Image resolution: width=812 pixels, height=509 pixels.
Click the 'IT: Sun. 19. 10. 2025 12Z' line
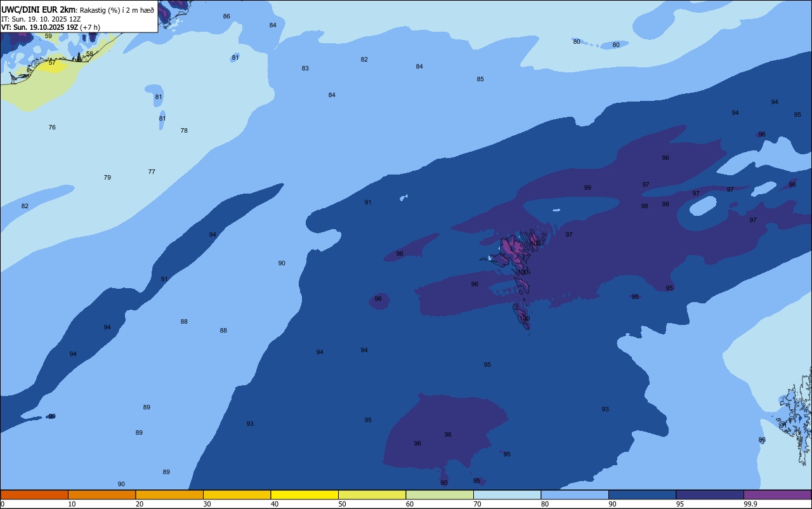[41, 19]
